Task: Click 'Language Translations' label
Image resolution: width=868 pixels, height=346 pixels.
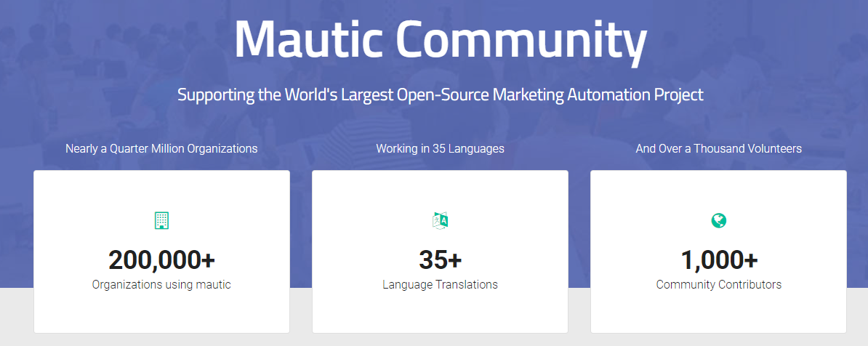Action: [x=440, y=284]
